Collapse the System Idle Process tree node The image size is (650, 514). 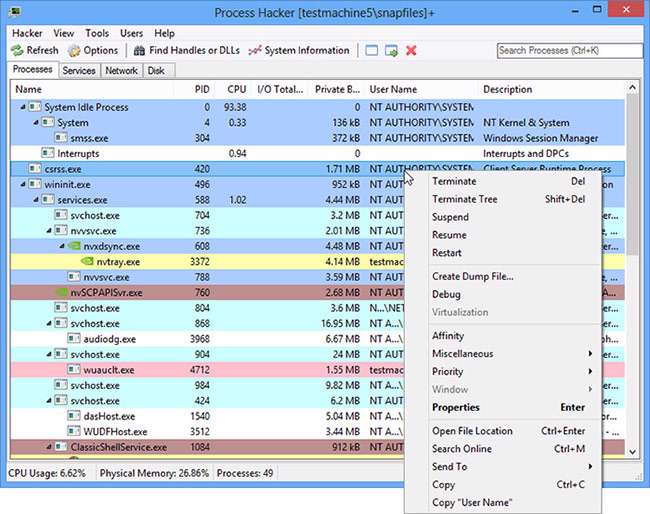pos(21,107)
